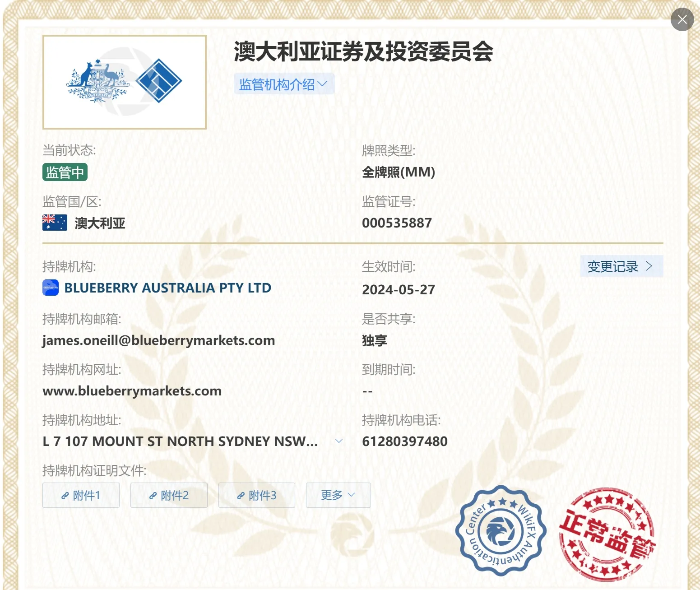The height and width of the screenshot is (590, 700).
Task: Select the effective date 2024-05-27
Action: [x=399, y=290]
